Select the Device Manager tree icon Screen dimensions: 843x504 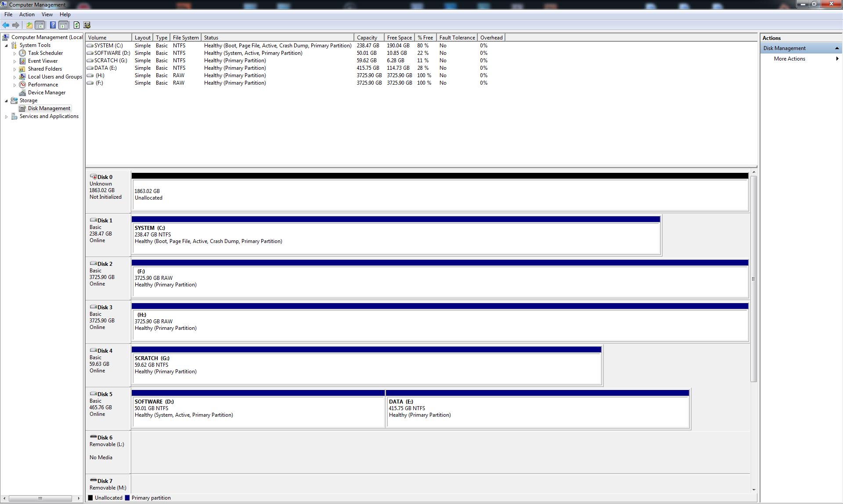coord(22,93)
